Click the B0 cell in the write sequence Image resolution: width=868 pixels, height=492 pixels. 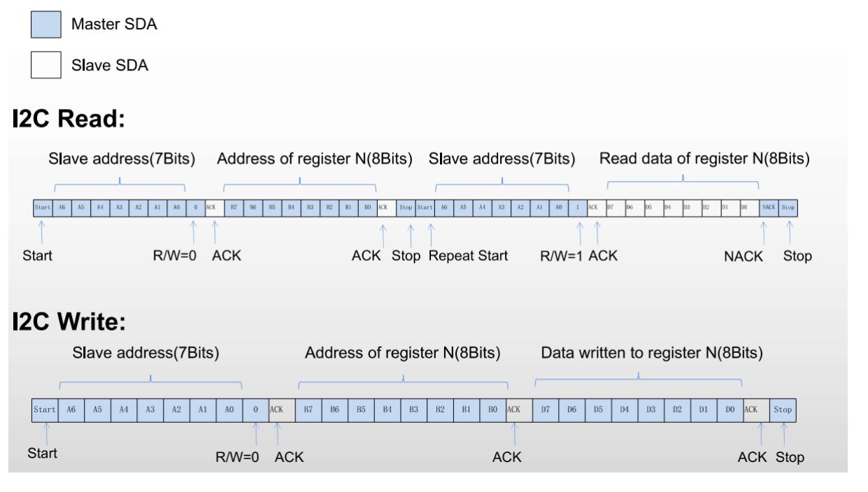click(x=493, y=410)
